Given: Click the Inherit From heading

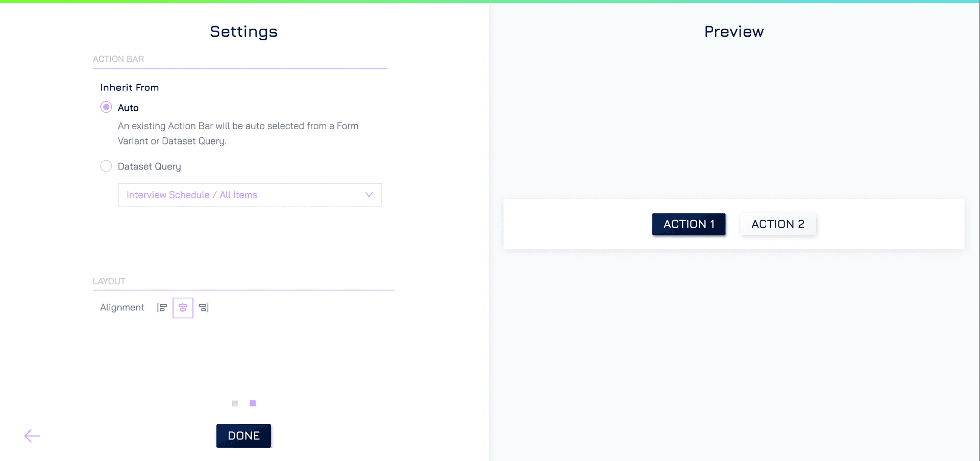Looking at the screenshot, I should (130, 87).
